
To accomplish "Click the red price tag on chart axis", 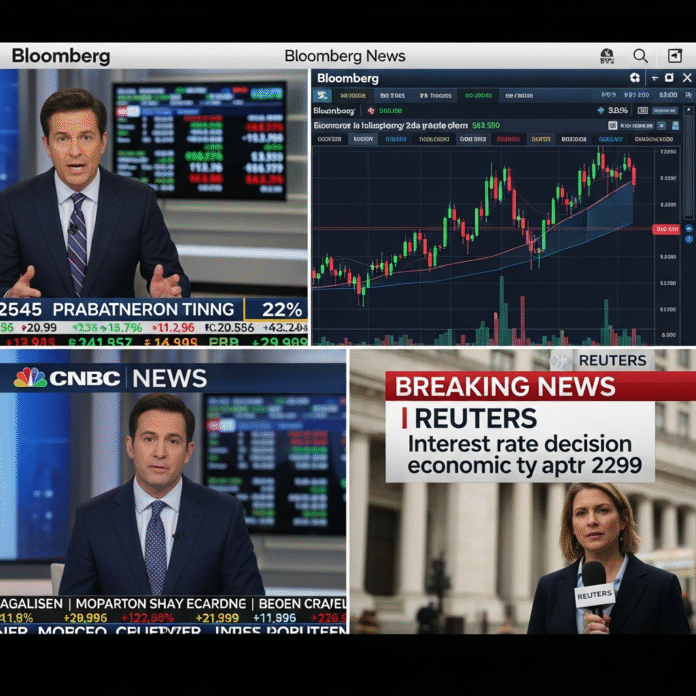I will click(666, 229).
